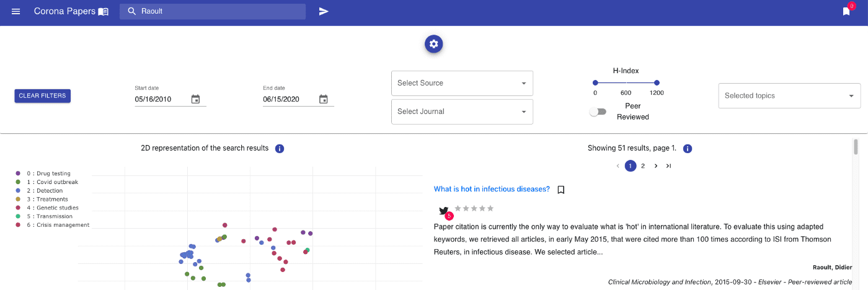This screenshot has width=868, height=290.
Task: Click the Twitter bird icon
Action: click(x=443, y=211)
